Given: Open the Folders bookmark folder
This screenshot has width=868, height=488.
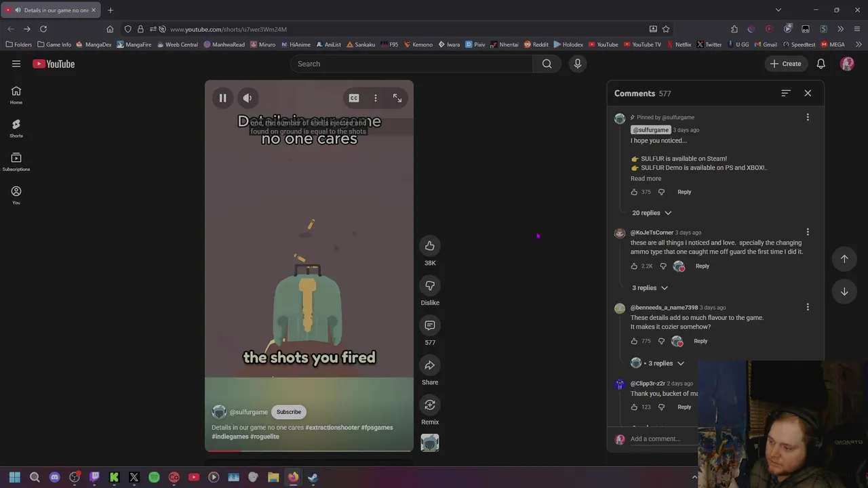Looking at the screenshot, I should tap(18, 45).
